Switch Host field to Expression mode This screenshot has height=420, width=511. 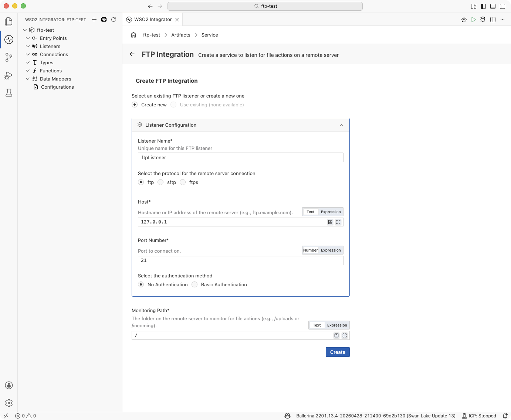[331, 212]
